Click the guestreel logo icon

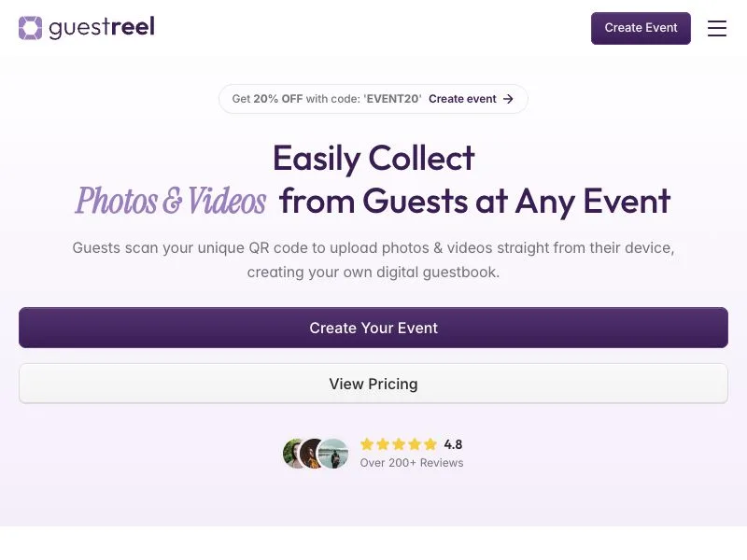[x=31, y=28]
